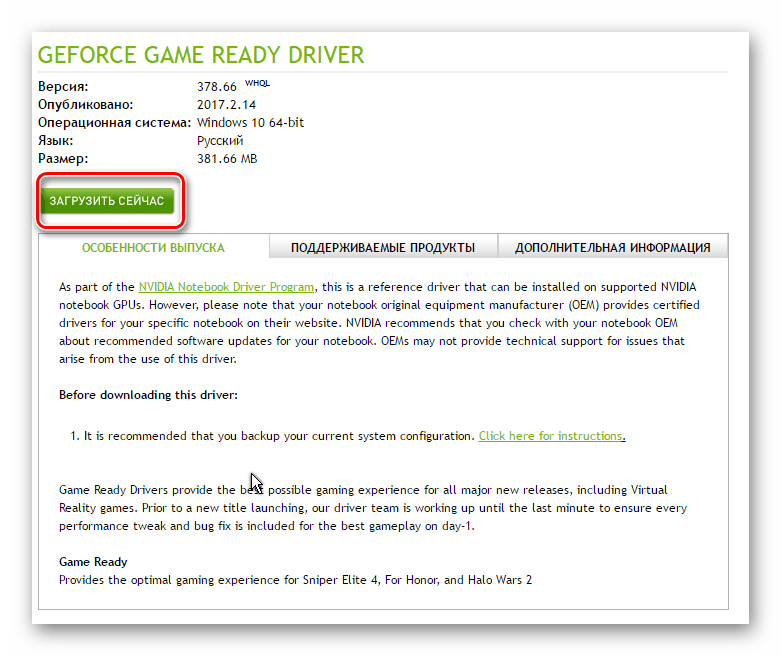Screen dimensions: 781x656
Task: Click the Windows 10 64-bit value
Action: [250, 123]
